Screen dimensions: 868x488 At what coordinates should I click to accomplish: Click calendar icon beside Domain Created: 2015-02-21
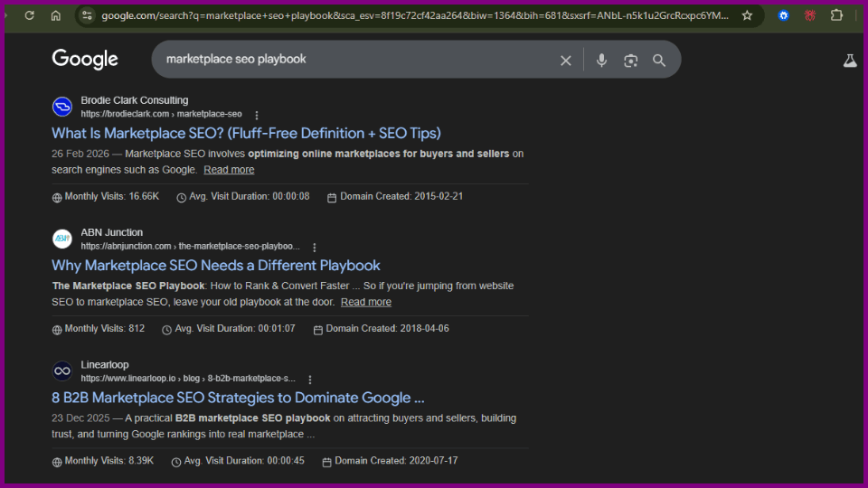(332, 198)
